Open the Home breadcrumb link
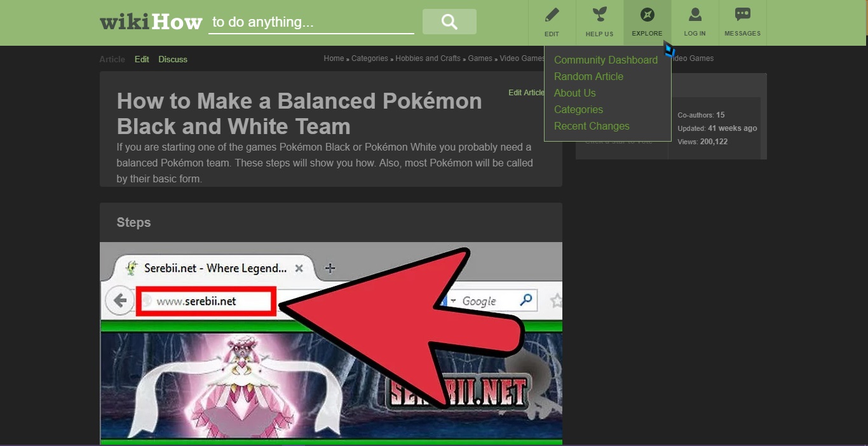 [x=334, y=58]
